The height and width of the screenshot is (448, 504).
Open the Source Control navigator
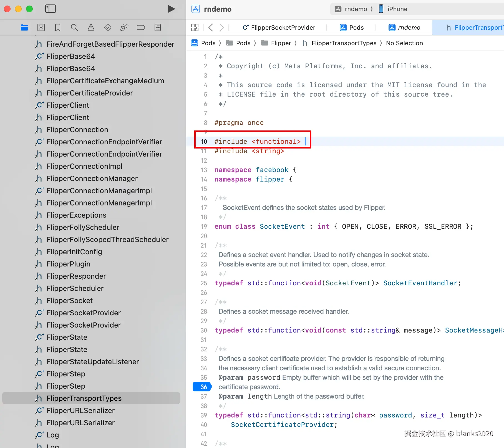pos(41,27)
